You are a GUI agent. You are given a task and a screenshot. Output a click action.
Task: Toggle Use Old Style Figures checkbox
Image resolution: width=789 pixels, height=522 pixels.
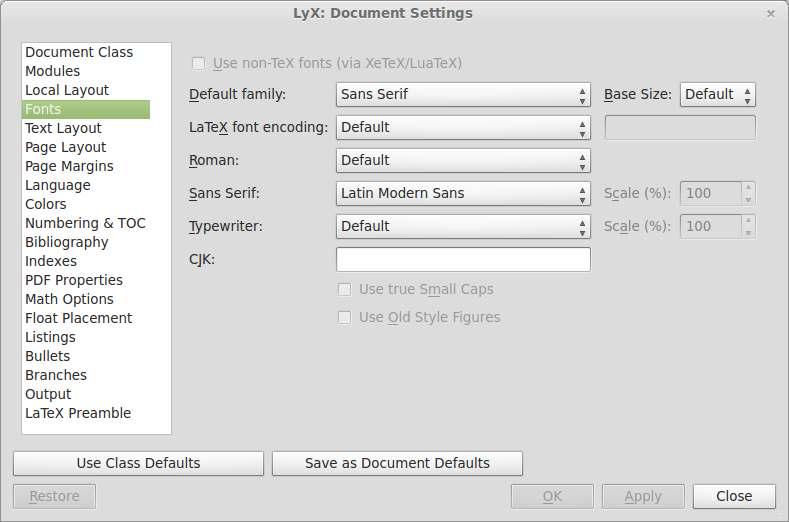click(x=345, y=317)
